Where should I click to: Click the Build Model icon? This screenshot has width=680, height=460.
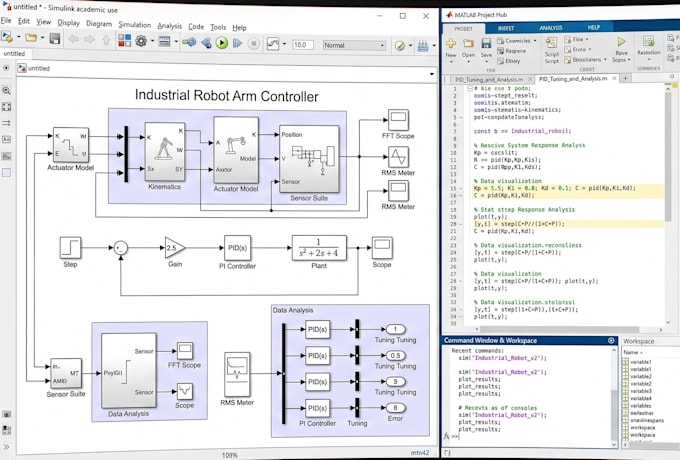tap(423, 46)
